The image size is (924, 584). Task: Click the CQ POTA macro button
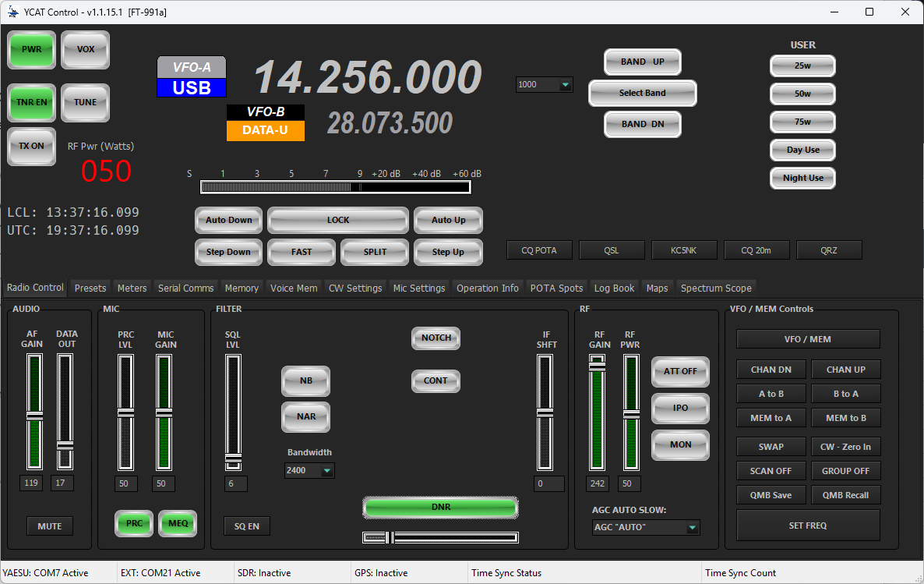[x=539, y=250]
